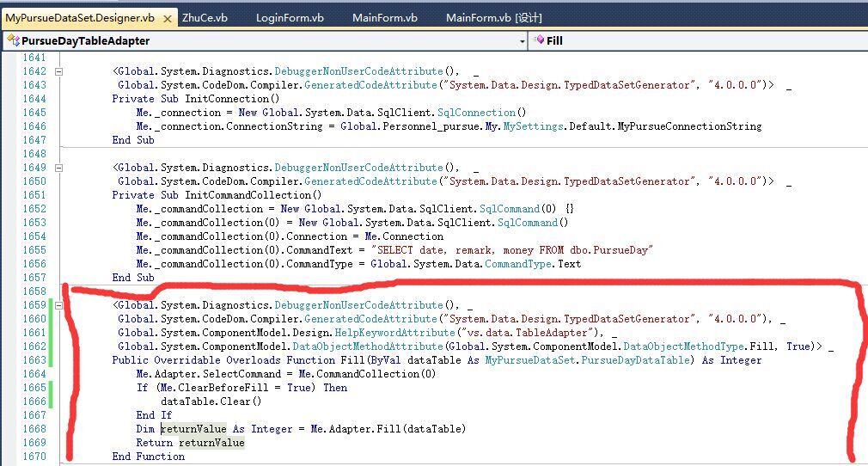Click 'DataObjectMethodAttribute' on line 1662
Image resolution: width=868 pixels, height=466 pixels.
pos(368,346)
